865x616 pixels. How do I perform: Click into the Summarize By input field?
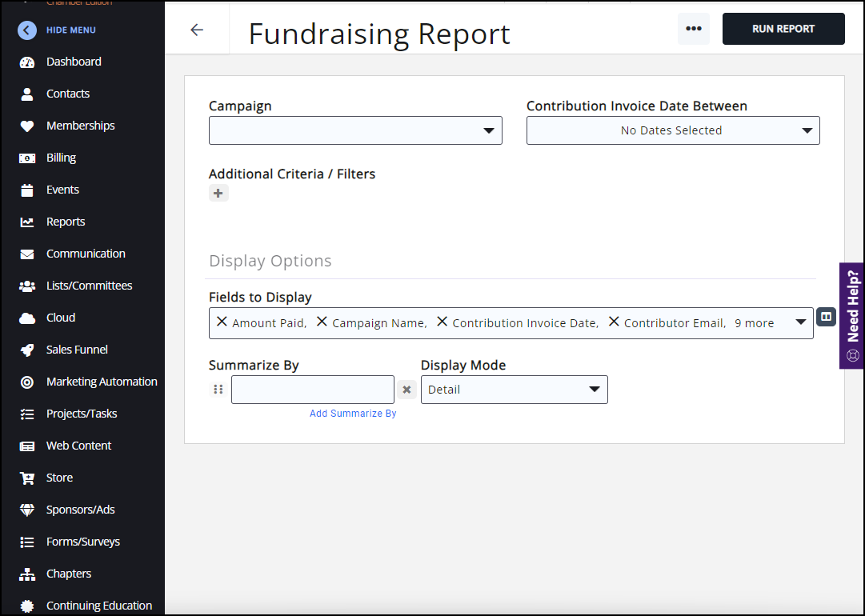click(x=312, y=390)
